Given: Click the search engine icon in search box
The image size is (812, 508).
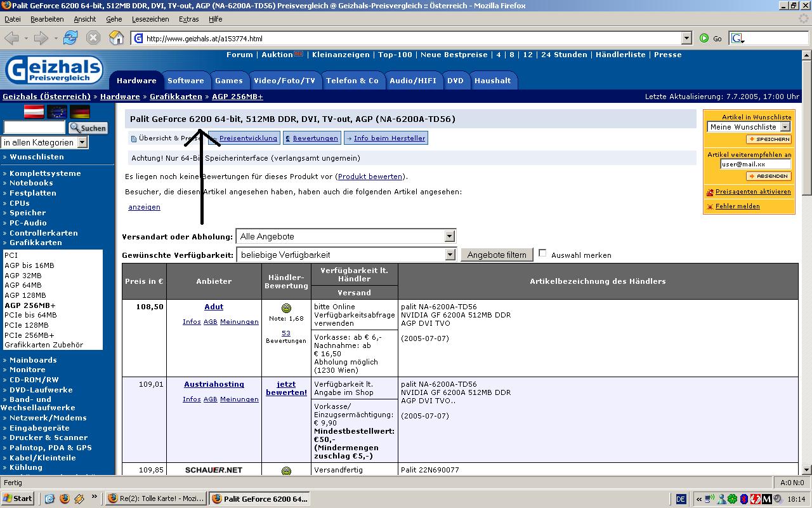Looking at the screenshot, I should (x=738, y=39).
